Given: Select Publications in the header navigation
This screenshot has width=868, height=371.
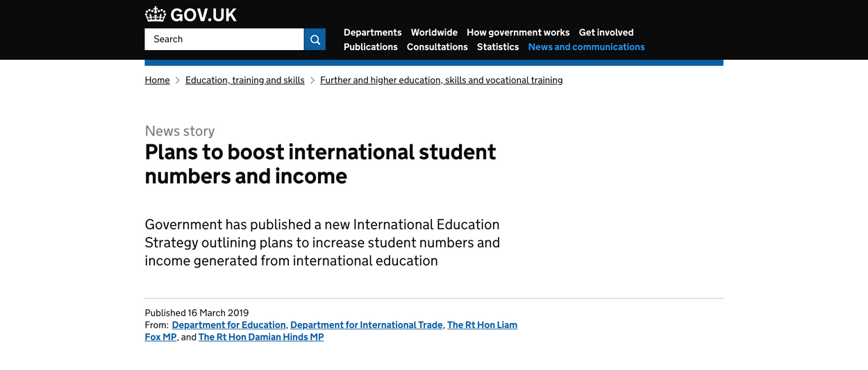Looking at the screenshot, I should click(x=371, y=47).
